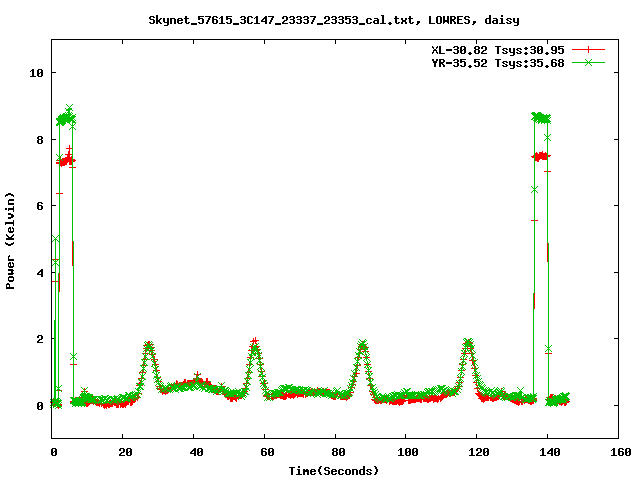Select the XL-30.82 Tsys:30.95 legend label
The width and height of the screenshot is (640, 480).
point(498,50)
